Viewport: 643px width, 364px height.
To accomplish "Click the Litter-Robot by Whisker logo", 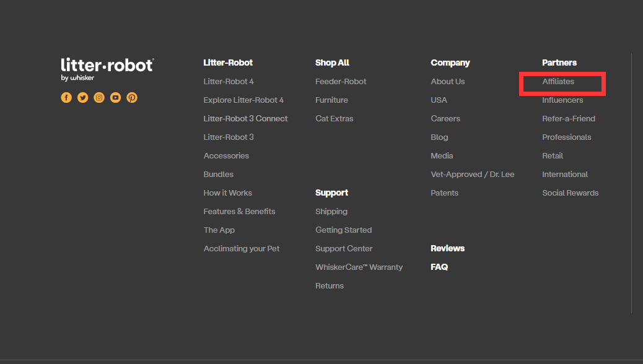I will [x=107, y=69].
